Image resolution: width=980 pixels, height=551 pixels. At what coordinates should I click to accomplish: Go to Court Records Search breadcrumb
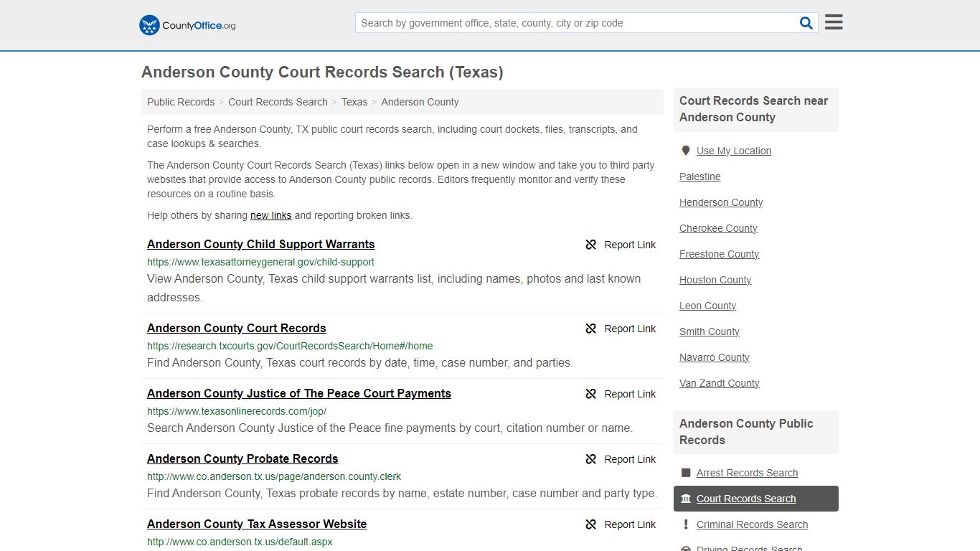click(x=278, y=102)
